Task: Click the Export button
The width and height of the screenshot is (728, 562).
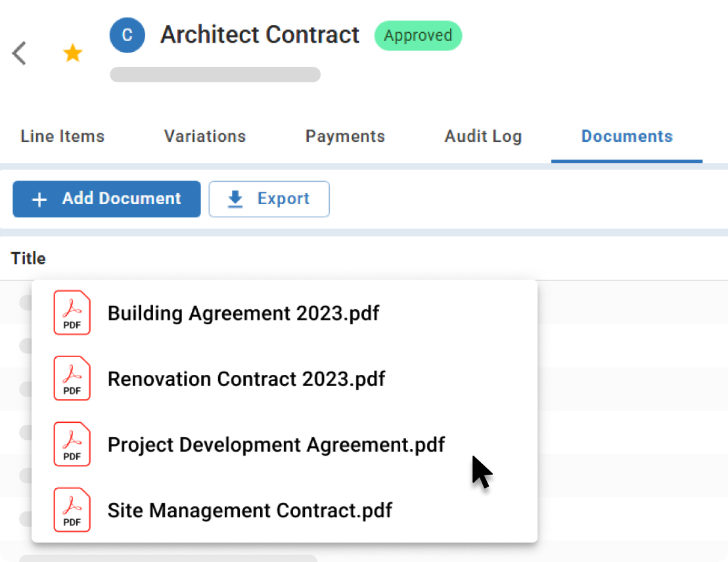Action: click(x=269, y=199)
